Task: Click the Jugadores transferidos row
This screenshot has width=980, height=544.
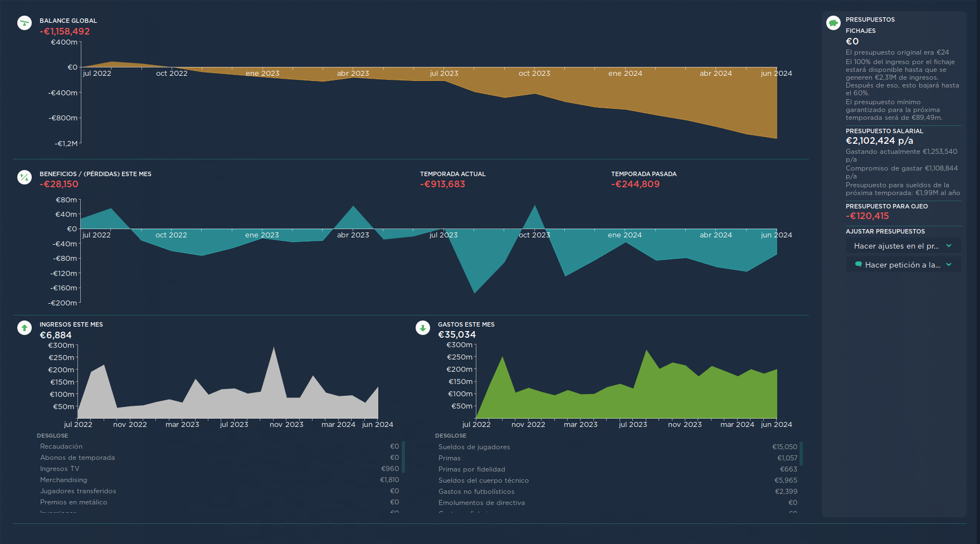Action: (220, 491)
